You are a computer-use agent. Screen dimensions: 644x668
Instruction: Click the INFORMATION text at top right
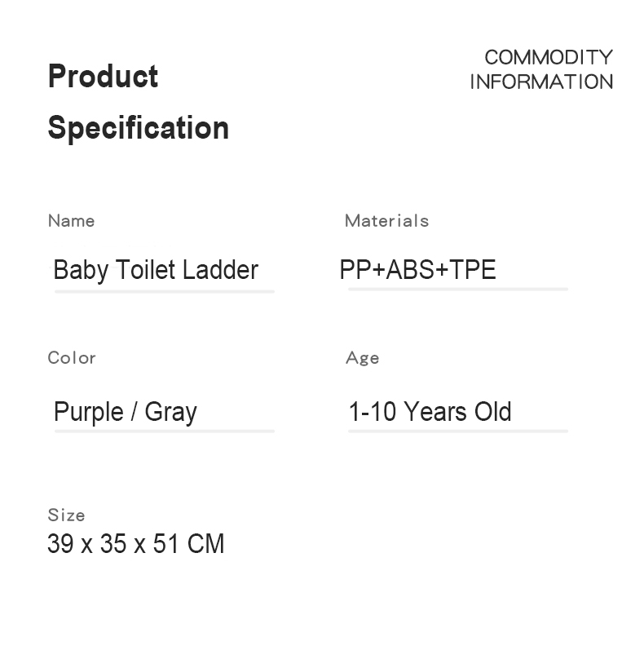[x=541, y=82]
